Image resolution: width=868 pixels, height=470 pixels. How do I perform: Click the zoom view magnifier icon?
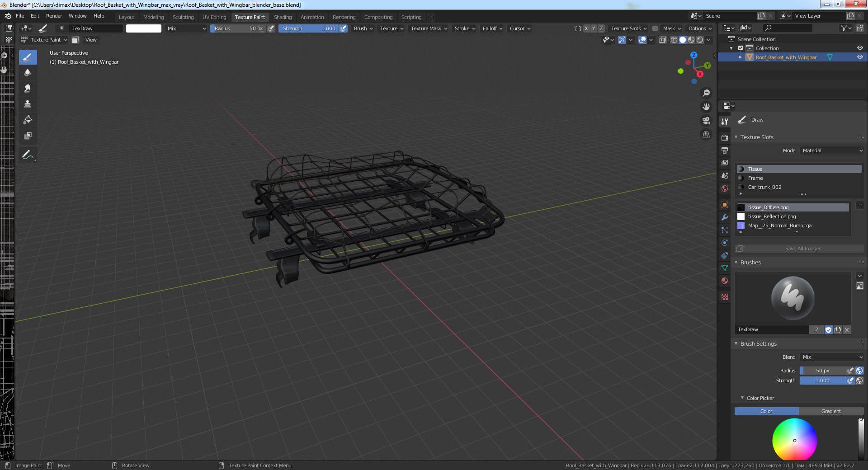click(x=706, y=93)
